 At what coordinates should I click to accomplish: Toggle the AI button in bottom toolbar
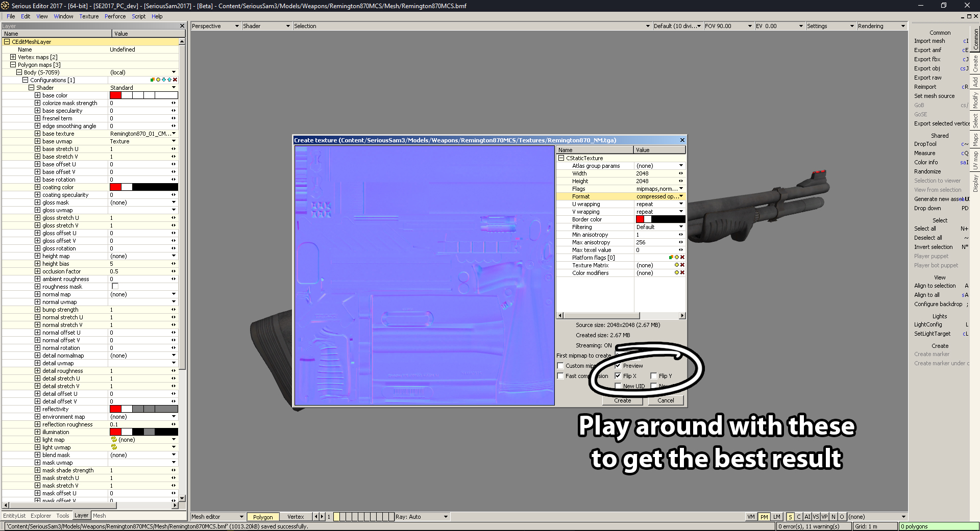point(807,517)
